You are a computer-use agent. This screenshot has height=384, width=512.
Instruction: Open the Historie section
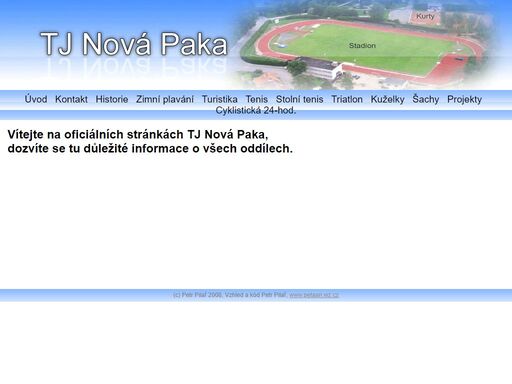112,99
